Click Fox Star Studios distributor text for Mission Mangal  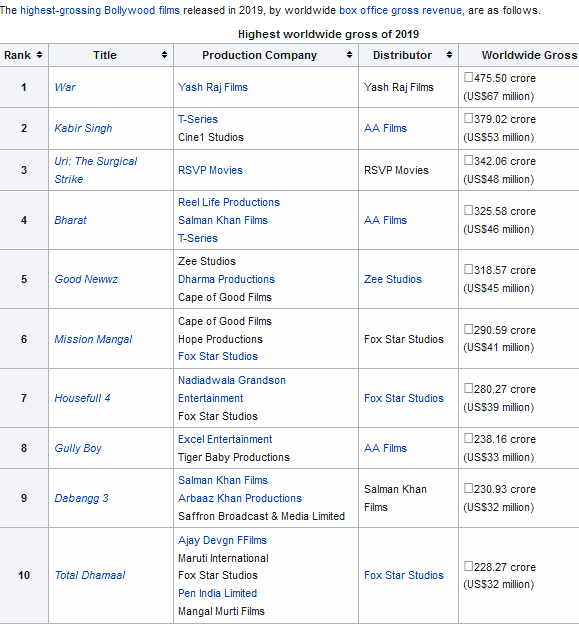(404, 339)
